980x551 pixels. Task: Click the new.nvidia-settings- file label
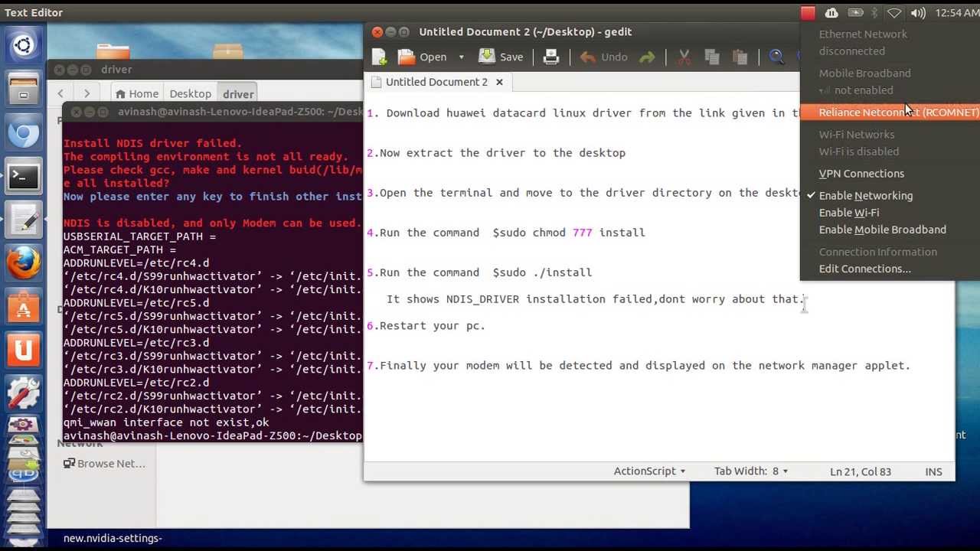coord(113,538)
